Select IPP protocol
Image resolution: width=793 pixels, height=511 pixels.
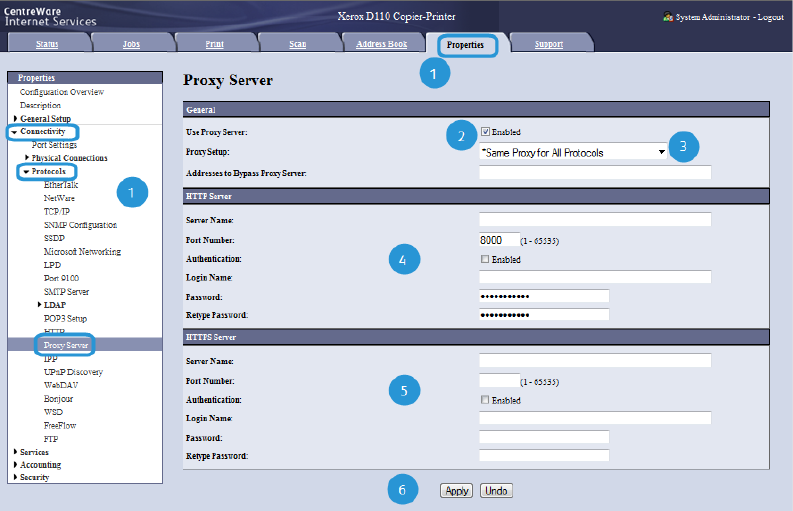click(x=51, y=359)
